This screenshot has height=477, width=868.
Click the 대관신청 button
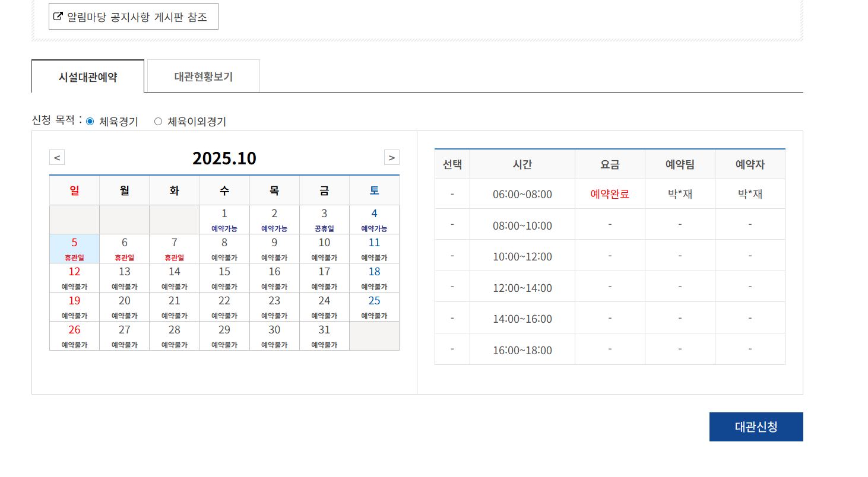coord(756,427)
